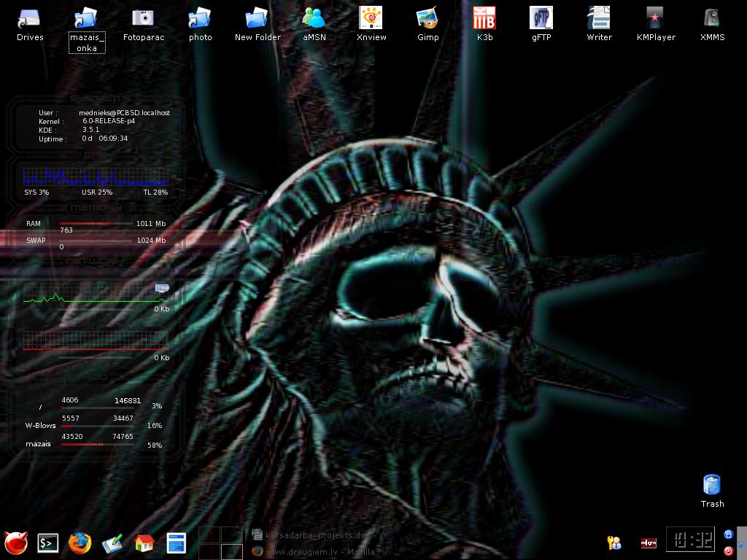
Task: Launch OpenOffice Writer from the desktop
Action: point(599,25)
